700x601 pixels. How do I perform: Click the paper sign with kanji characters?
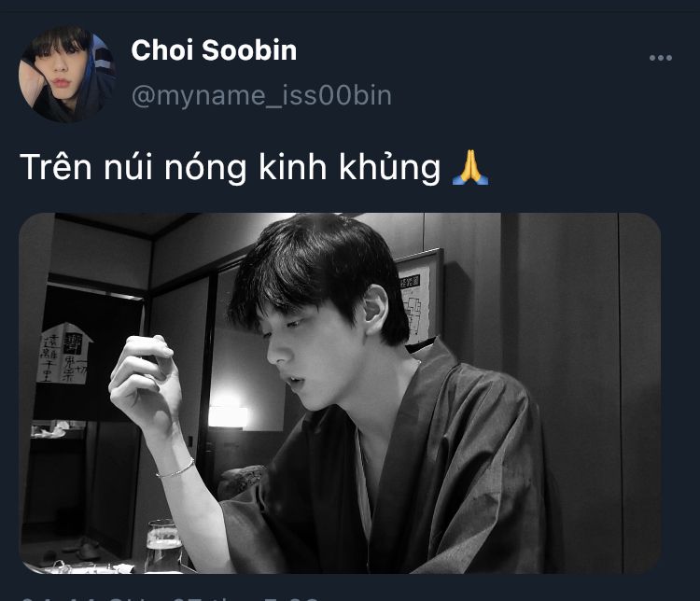click(64, 353)
